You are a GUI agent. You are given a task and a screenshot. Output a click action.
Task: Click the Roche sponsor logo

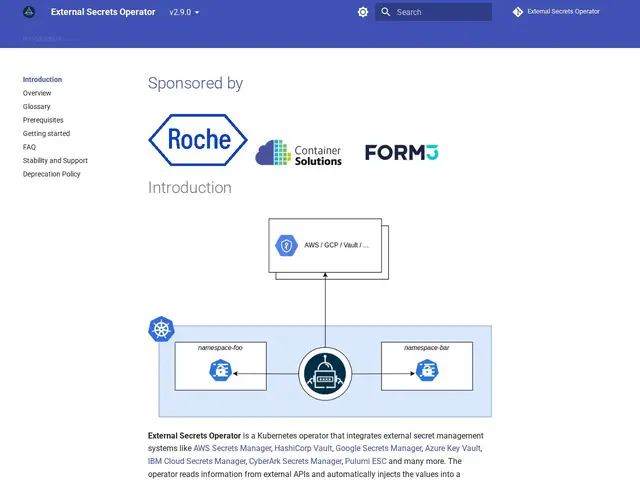[x=198, y=140]
